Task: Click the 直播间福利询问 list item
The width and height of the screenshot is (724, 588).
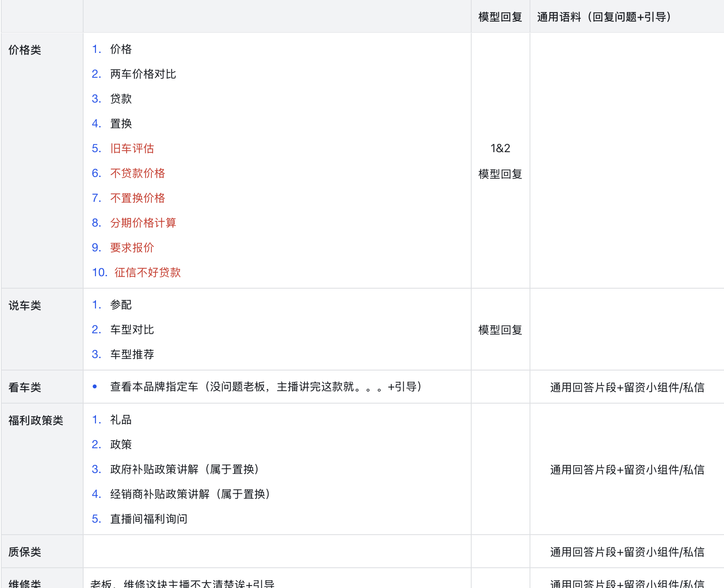Action: click(149, 519)
